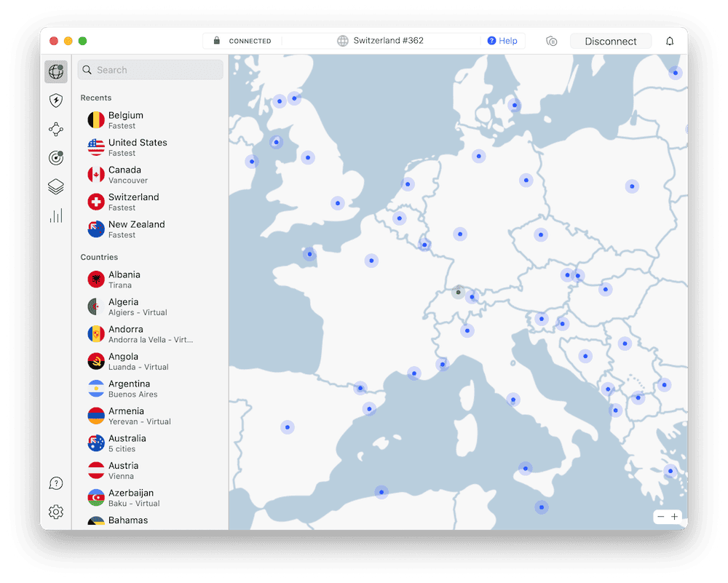Screen dimensions: 728x583
Task: Click the notifications bell icon
Action: click(x=670, y=41)
